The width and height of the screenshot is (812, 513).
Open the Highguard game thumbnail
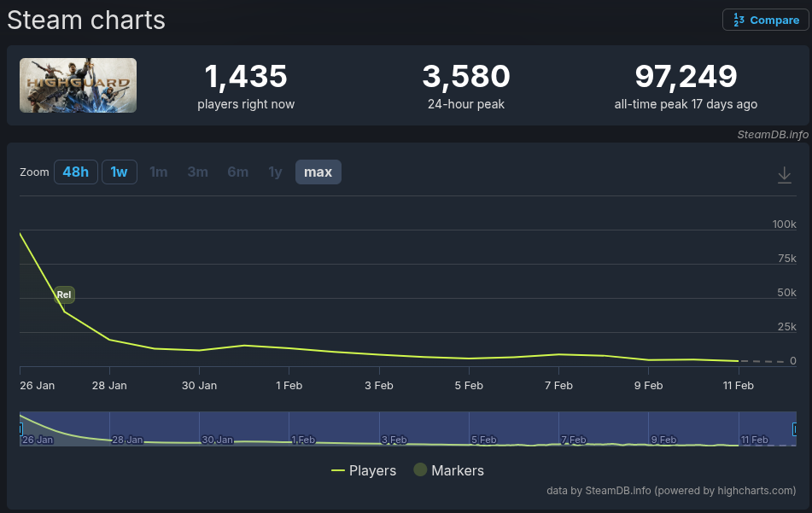[x=79, y=85]
